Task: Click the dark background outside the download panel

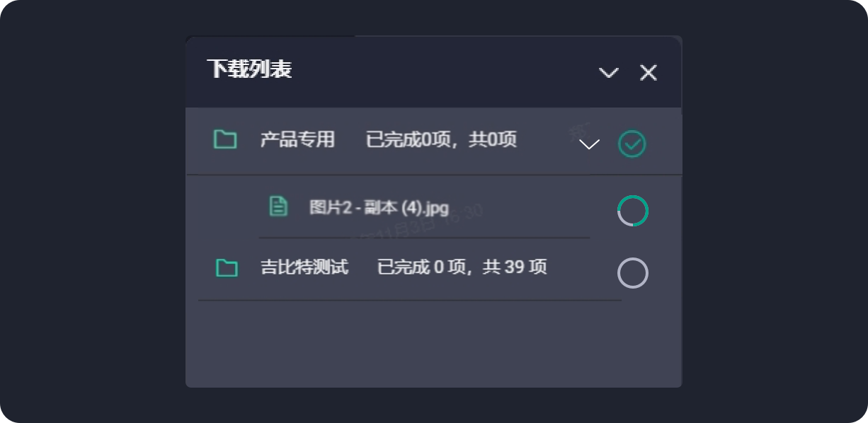Action: [92, 212]
